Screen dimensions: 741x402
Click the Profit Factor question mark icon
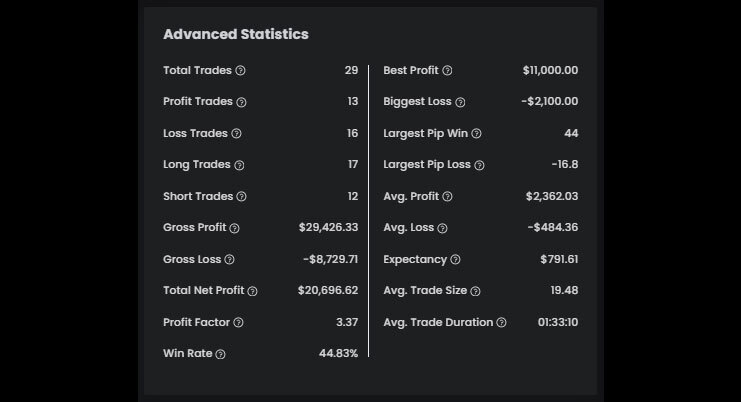[238, 323]
